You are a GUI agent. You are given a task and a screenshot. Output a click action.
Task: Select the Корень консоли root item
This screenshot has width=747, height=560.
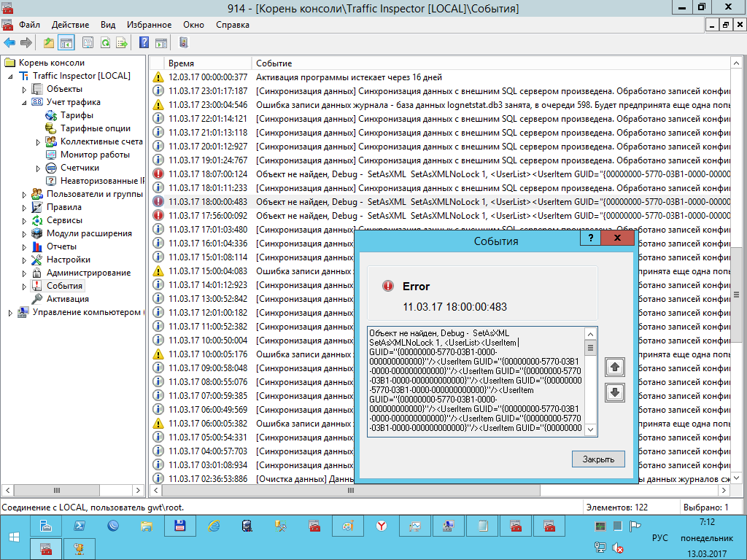click(52, 63)
